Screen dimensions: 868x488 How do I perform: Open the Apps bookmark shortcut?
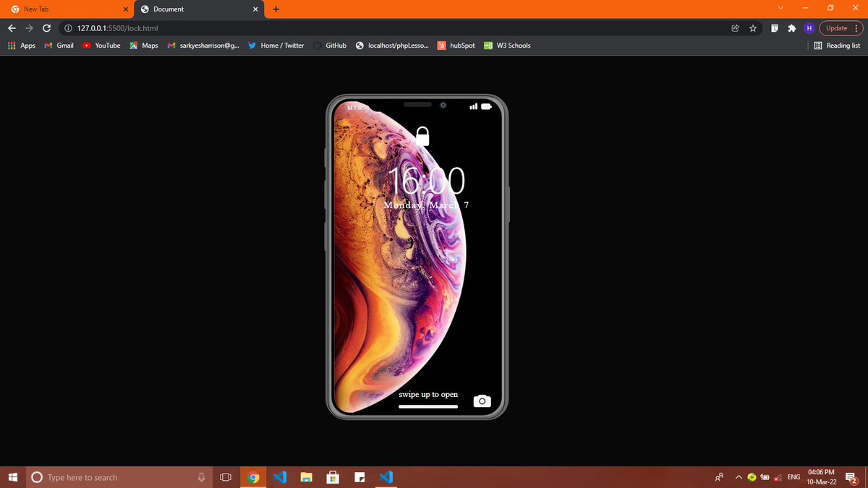coord(22,46)
